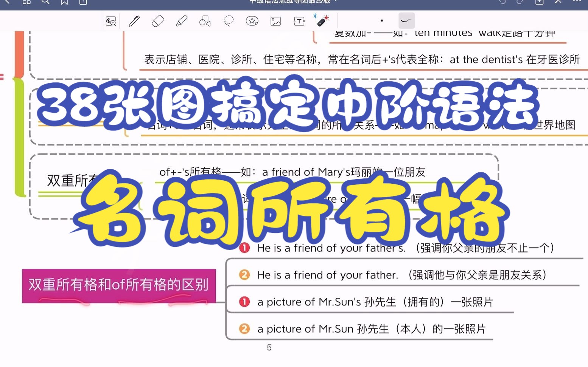Click the red 1 bullet before 'He is a friend of your father's'
The width and height of the screenshot is (588, 367).
244,248
